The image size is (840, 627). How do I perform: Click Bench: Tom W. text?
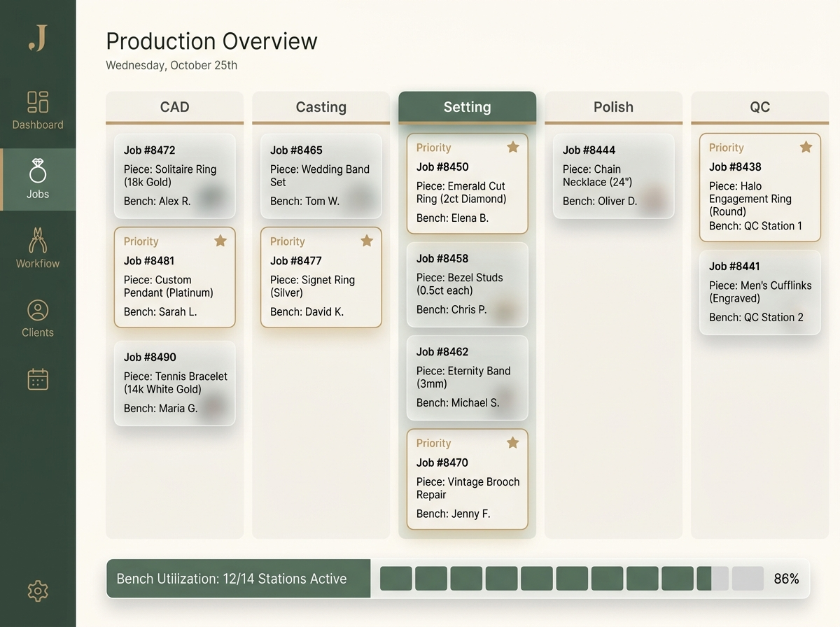point(305,201)
